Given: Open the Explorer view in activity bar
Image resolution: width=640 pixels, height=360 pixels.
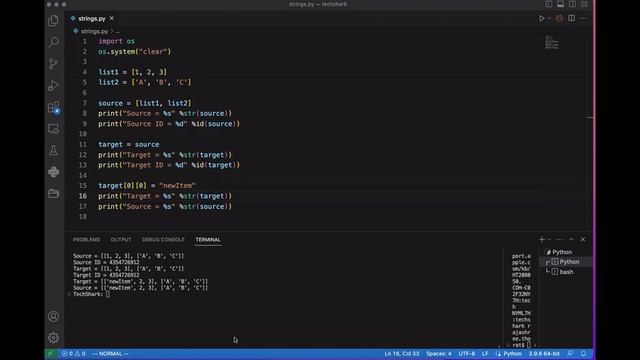Looking at the screenshot, I should (x=53, y=20).
